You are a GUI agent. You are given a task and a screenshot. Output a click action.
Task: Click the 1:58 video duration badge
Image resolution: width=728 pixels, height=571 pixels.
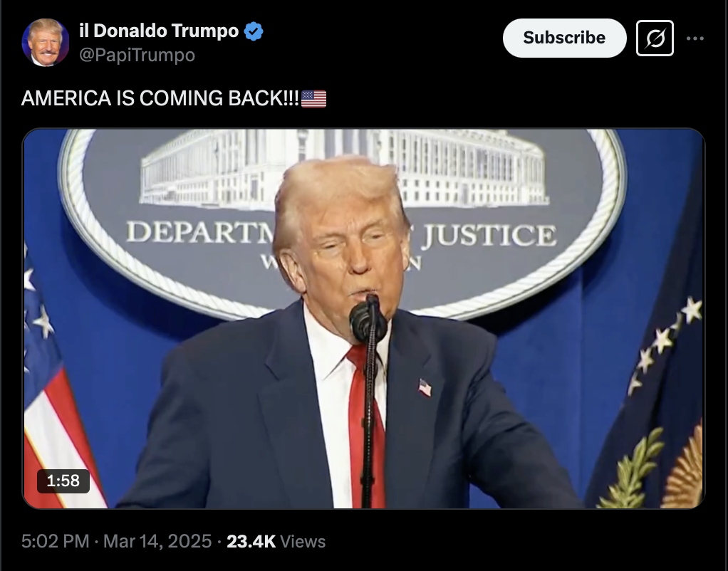(x=63, y=481)
